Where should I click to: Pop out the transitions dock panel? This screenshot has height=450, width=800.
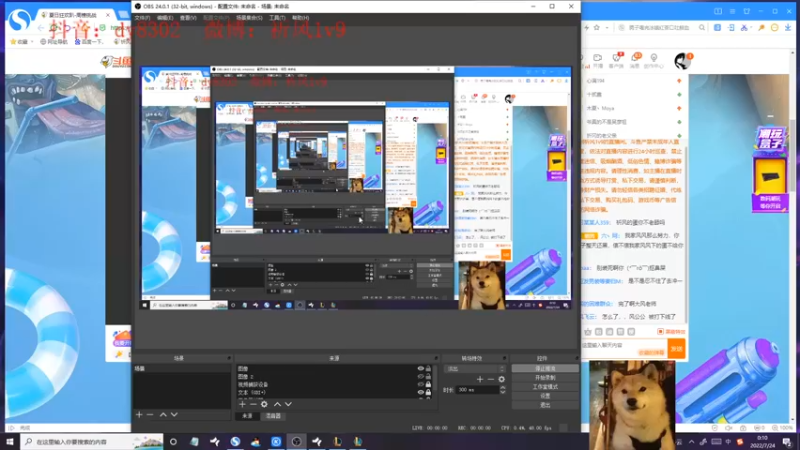(x=504, y=358)
